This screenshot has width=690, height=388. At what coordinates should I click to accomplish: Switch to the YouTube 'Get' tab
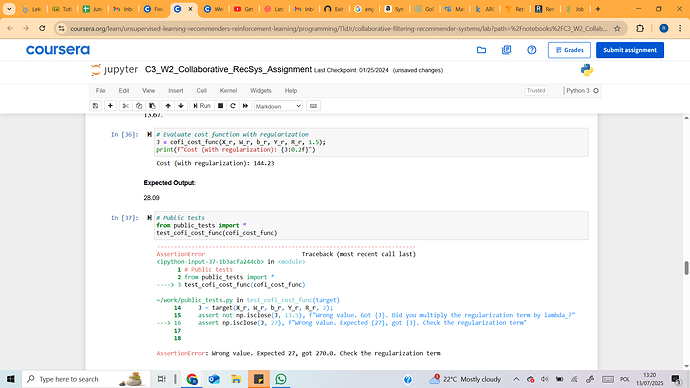click(244, 9)
